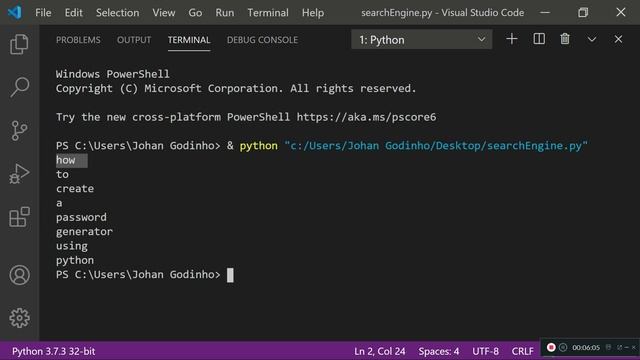The width and height of the screenshot is (640, 360).
Task: Click UTF-8 encoding status item
Action: pos(485,351)
